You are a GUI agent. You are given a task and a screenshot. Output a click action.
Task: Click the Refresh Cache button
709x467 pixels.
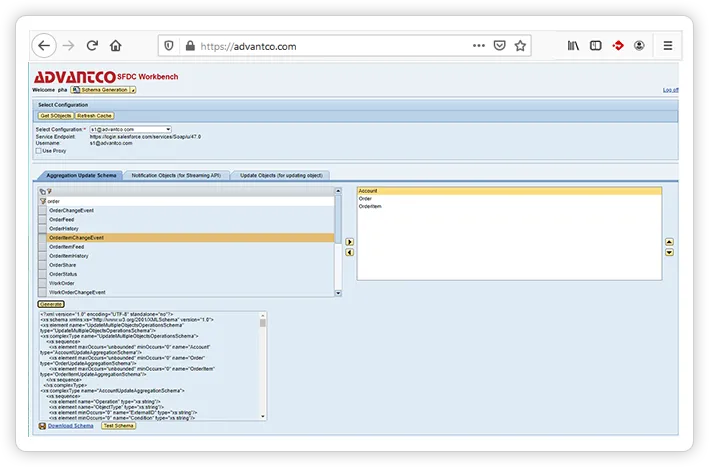click(94, 116)
